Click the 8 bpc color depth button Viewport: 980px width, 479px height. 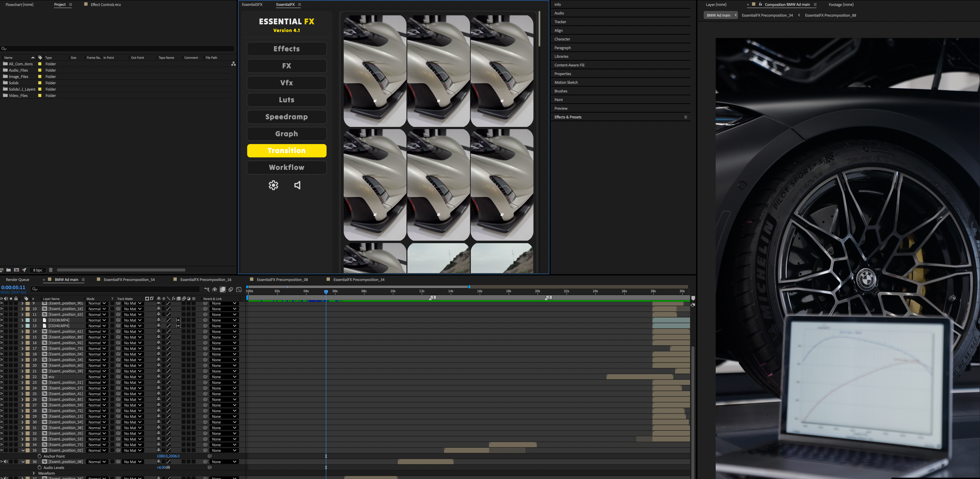(x=37, y=270)
